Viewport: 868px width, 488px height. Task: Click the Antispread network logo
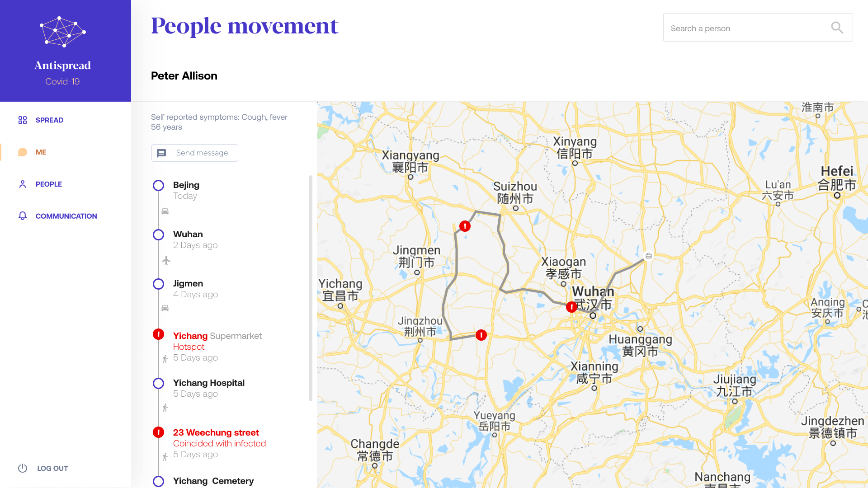[63, 32]
